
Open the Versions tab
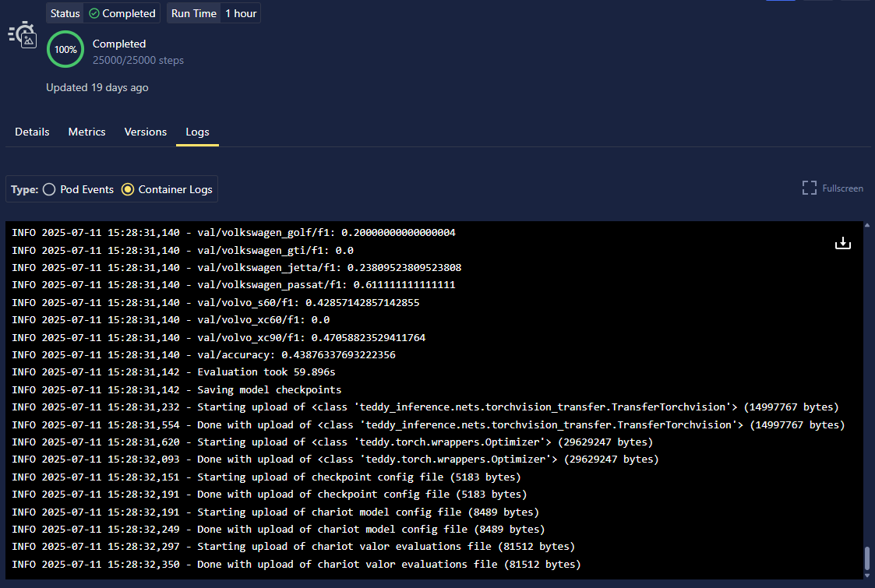pos(145,132)
